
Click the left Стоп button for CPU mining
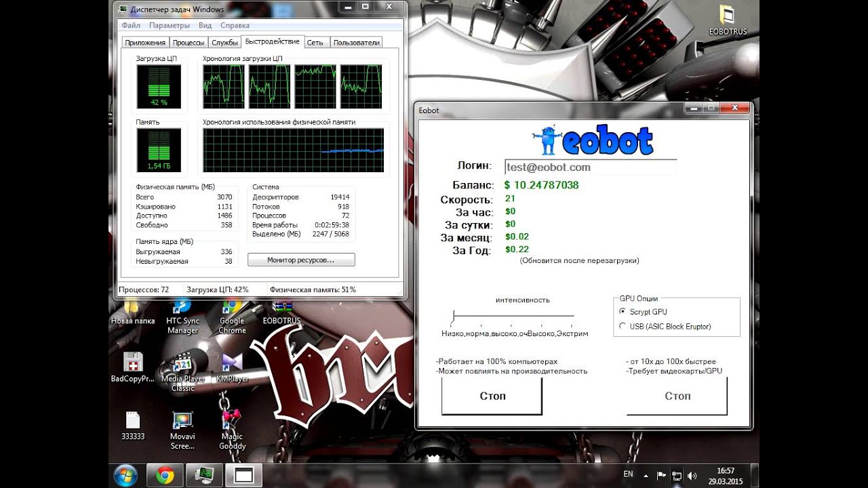pos(492,396)
